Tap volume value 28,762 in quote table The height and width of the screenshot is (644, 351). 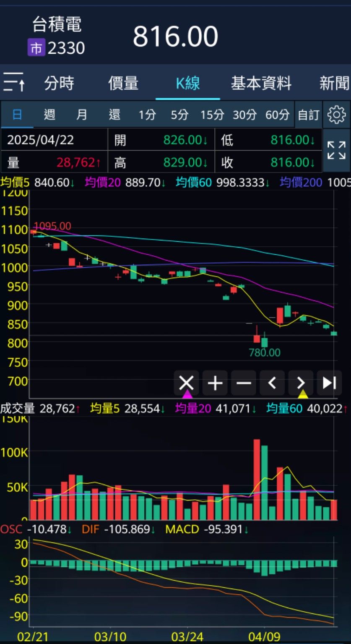coord(78,162)
